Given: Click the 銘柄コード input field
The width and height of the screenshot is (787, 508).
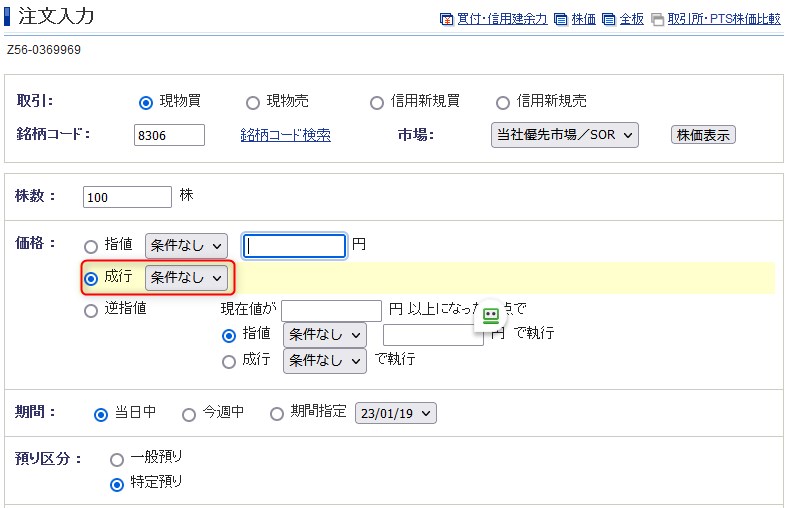Looking at the screenshot, I should tap(169, 135).
